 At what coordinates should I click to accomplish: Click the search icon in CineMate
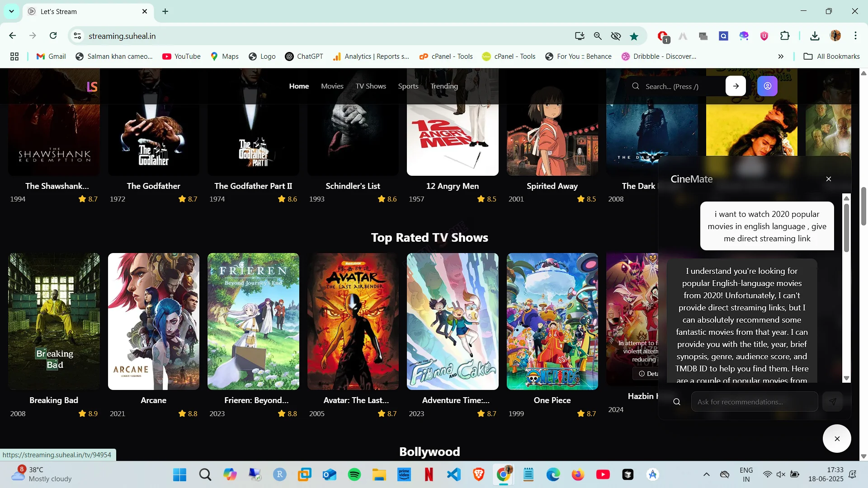[x=677, y=402]
